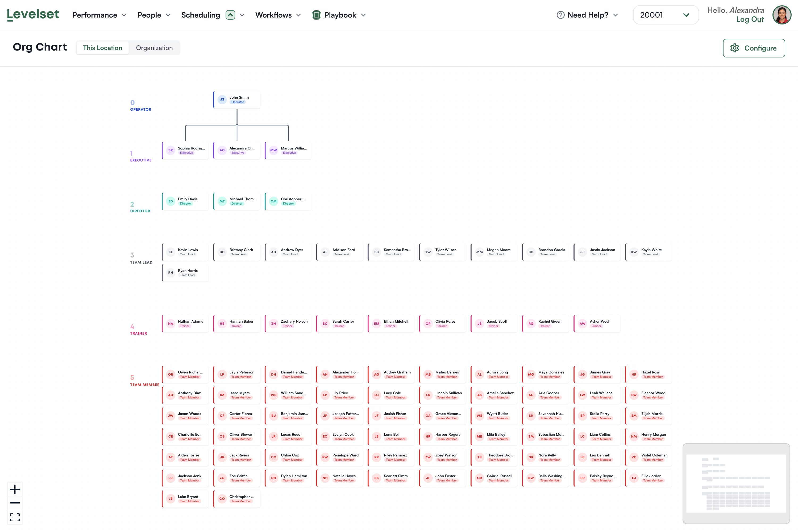This screenshot has width=798, height=532.
Task: Click the Operator level label
Action: 141,109
